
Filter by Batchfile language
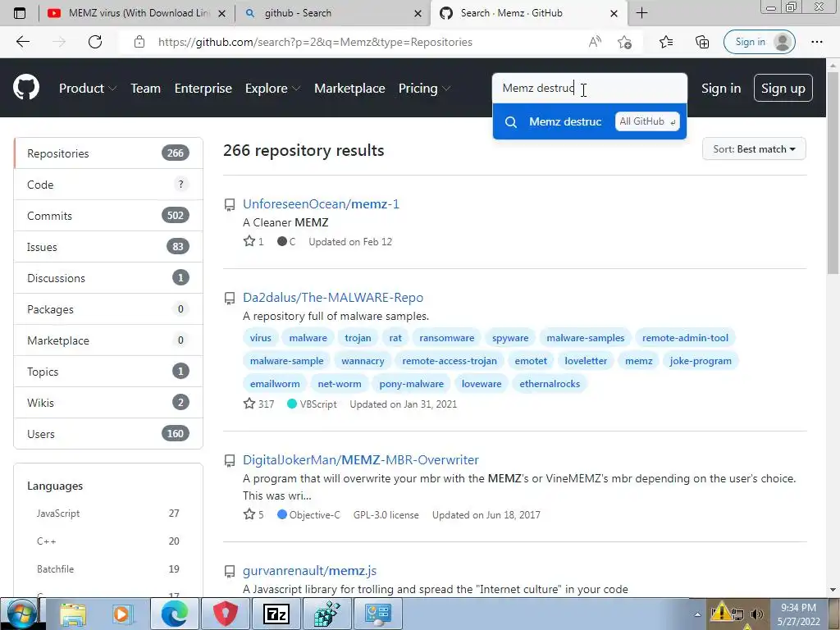tap(108, 569)
